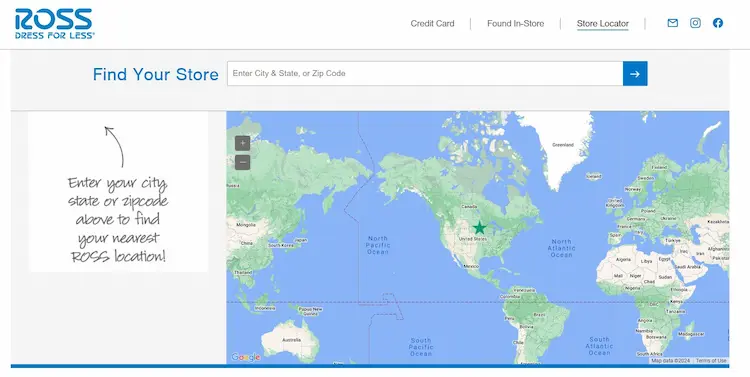The width and height of the screenshot is (750, 377).
Task: Click the North Atlantic Ocean map label
Action: (562, 248)
